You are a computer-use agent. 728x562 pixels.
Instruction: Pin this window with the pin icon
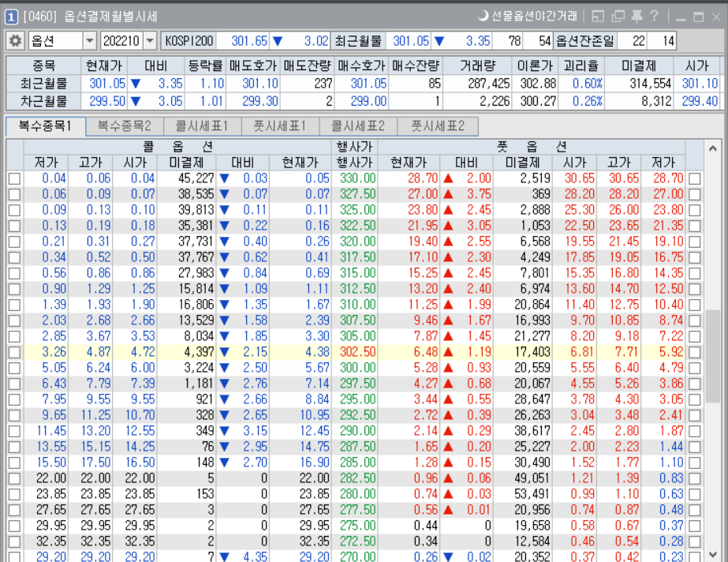tap(637, 17)
